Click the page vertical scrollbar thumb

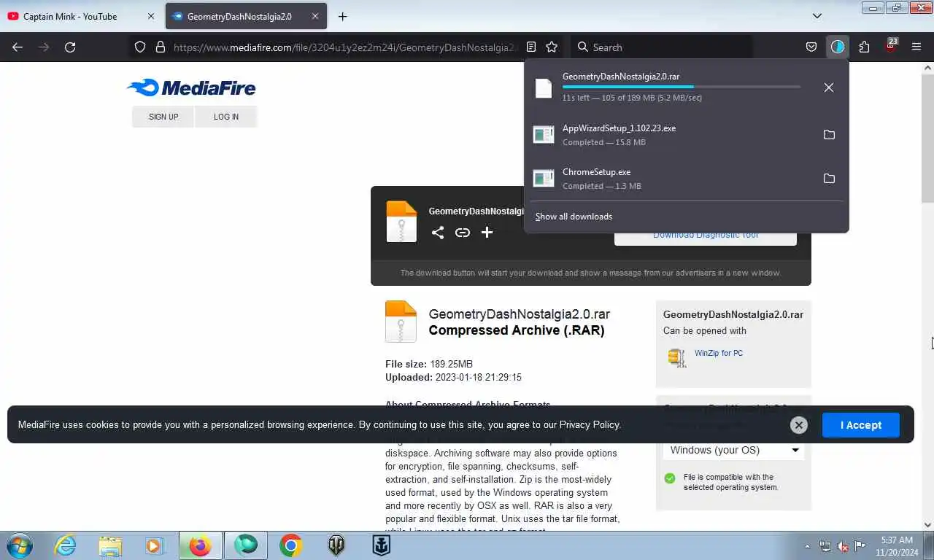point(927,137)
